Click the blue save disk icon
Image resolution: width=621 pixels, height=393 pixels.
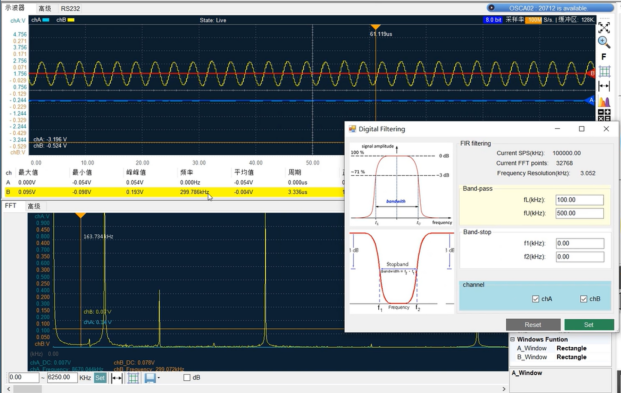click(x=150, y=378)
